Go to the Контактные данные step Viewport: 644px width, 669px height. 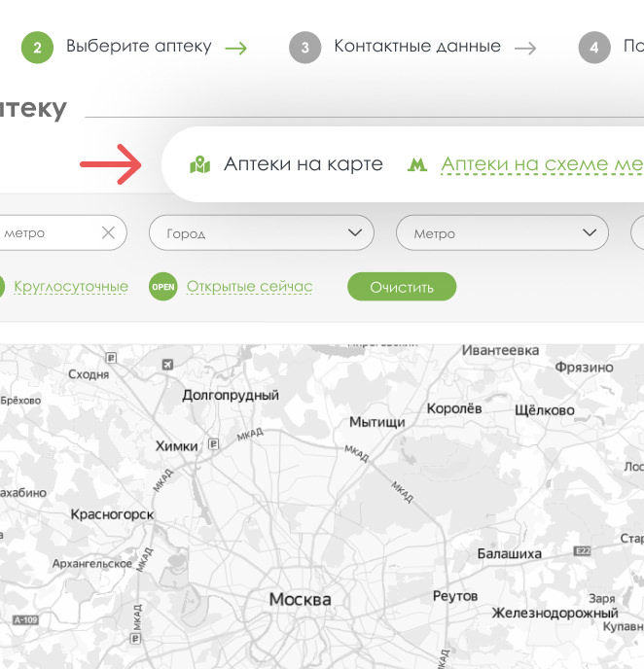point(416,46)
